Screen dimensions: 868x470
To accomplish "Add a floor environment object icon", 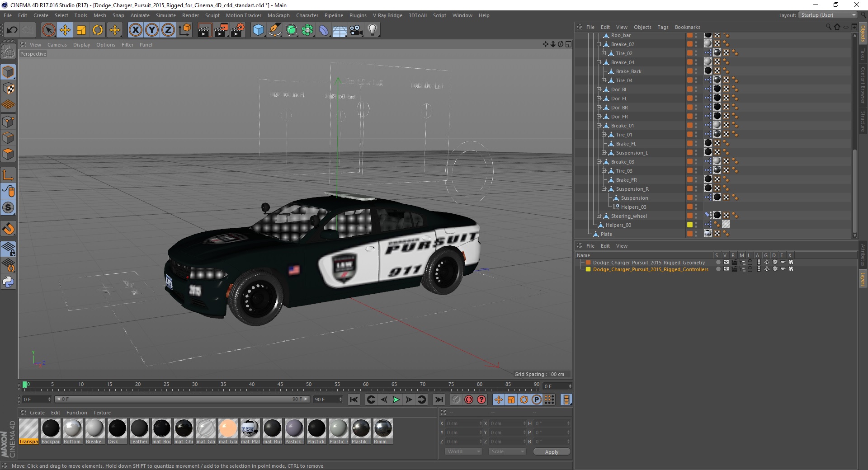I will point(340,30).
